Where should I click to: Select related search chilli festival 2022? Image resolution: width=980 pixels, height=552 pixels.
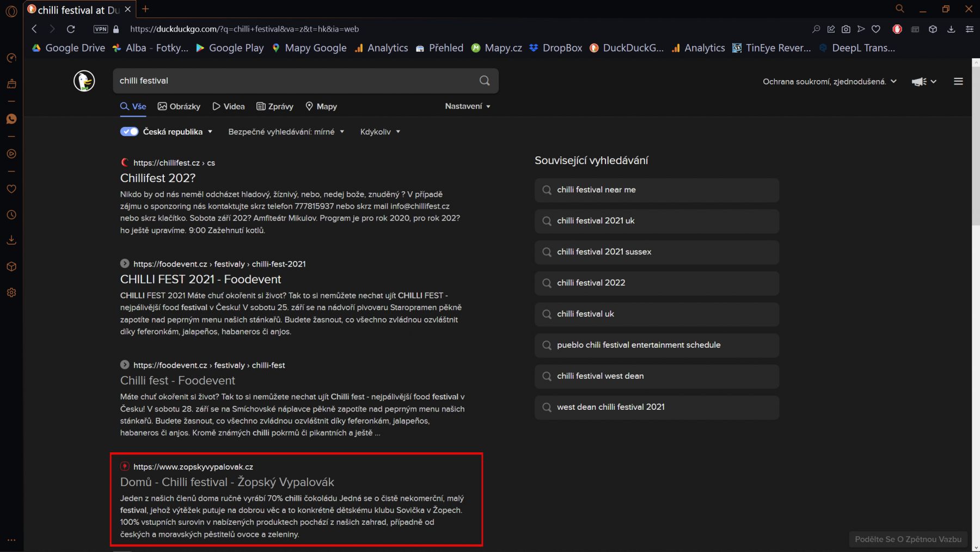click(591, 283)
